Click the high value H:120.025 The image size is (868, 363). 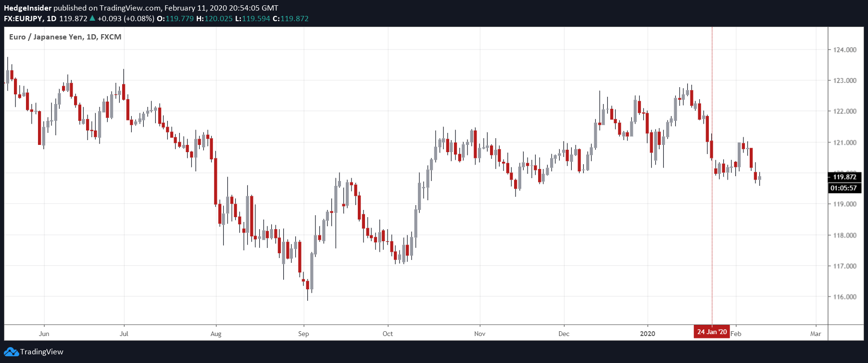[x=214, y=19]
